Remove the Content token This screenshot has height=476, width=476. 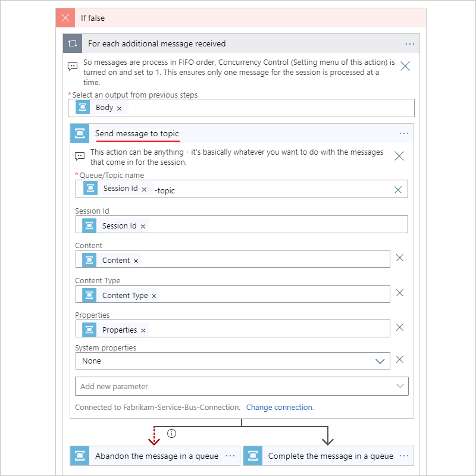click(136, 261)
